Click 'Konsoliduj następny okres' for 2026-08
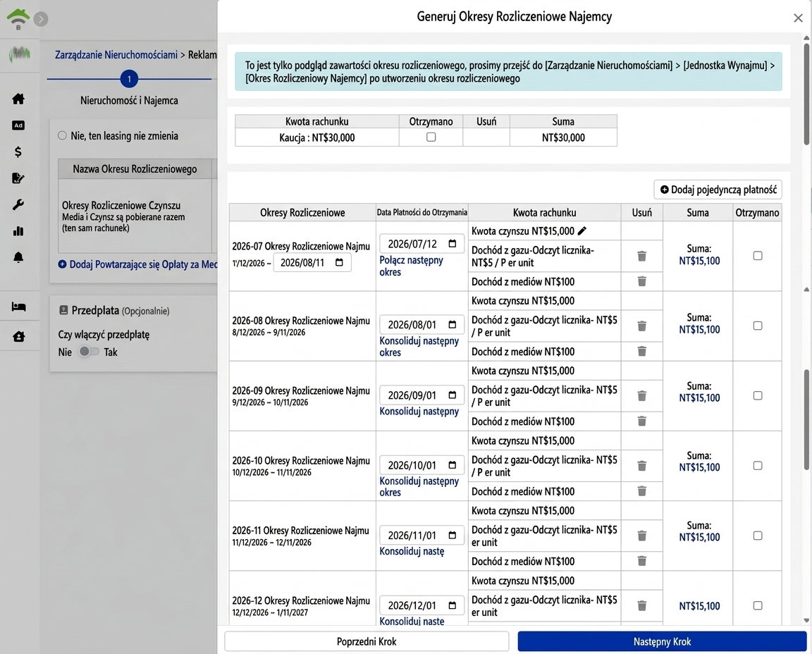Viewport: 812px width, 654px height. [419, 347]
